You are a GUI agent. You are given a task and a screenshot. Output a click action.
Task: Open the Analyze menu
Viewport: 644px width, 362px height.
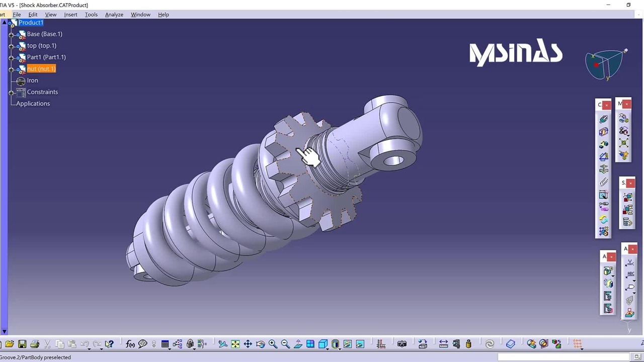coord(114,15)
